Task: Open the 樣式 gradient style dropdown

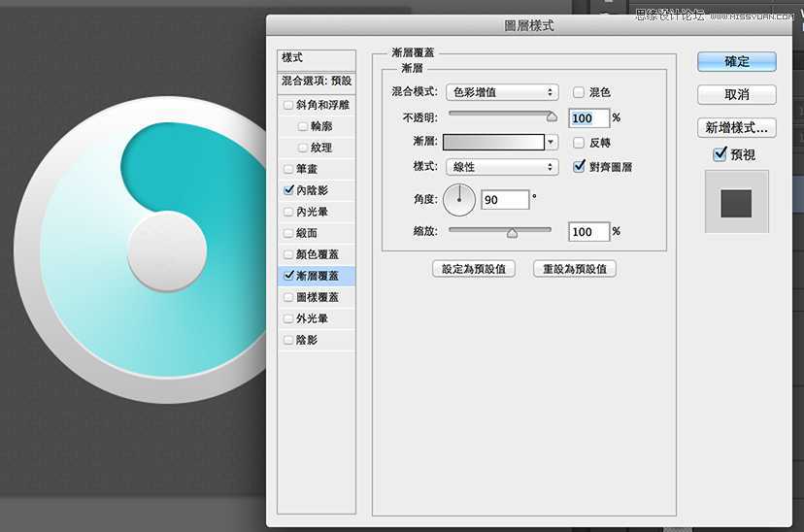Action: (x=501, y=167)
